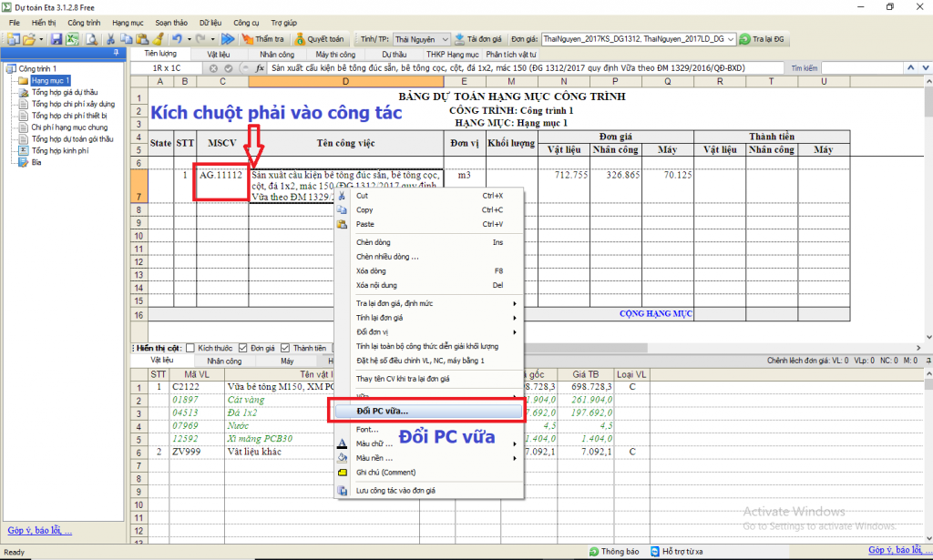
Task: Click the Format Painter brush icon
Action: tap(158, 39)
